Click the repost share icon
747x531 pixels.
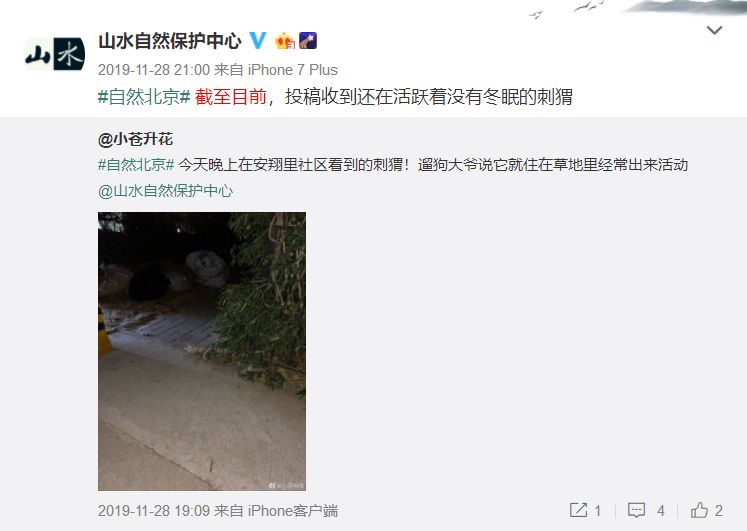(x=578, y=510)
